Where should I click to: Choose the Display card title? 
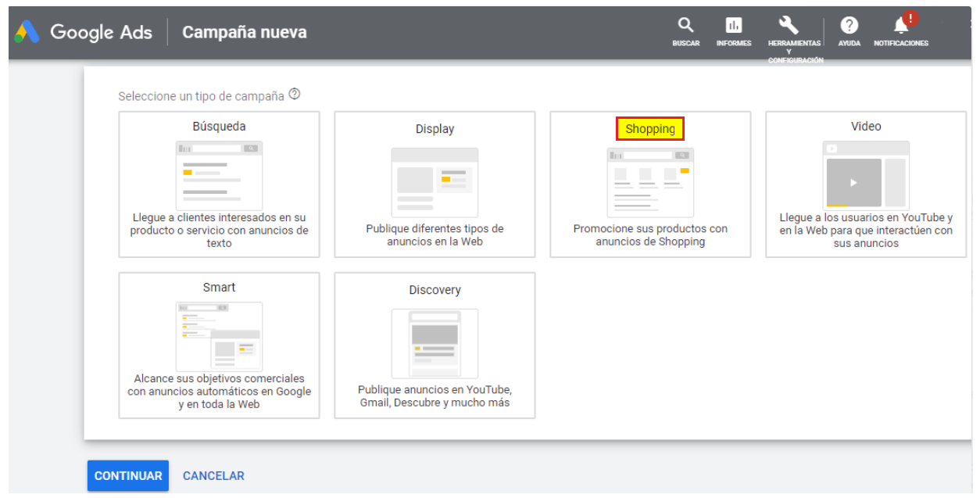(435, 129)
